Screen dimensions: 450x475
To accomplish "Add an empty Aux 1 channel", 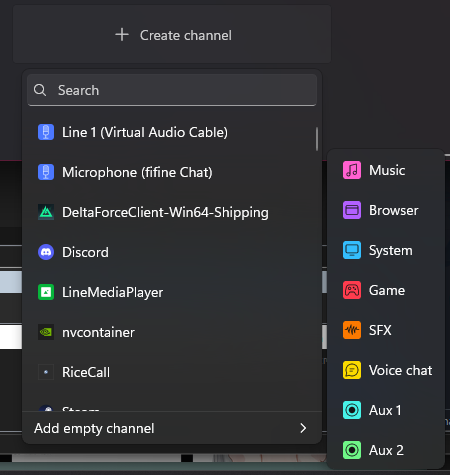I will (386, 410).
